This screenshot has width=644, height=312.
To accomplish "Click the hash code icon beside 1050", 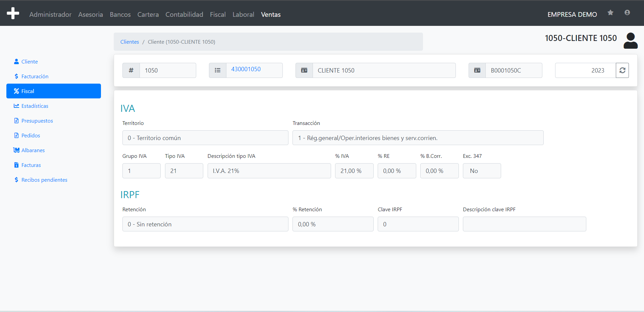I will point(131,70).
